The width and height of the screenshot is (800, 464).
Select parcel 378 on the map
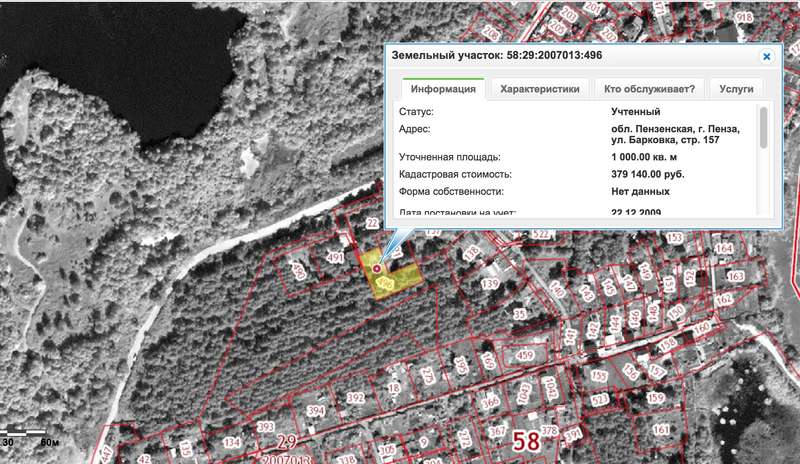(x=549, y=430)
